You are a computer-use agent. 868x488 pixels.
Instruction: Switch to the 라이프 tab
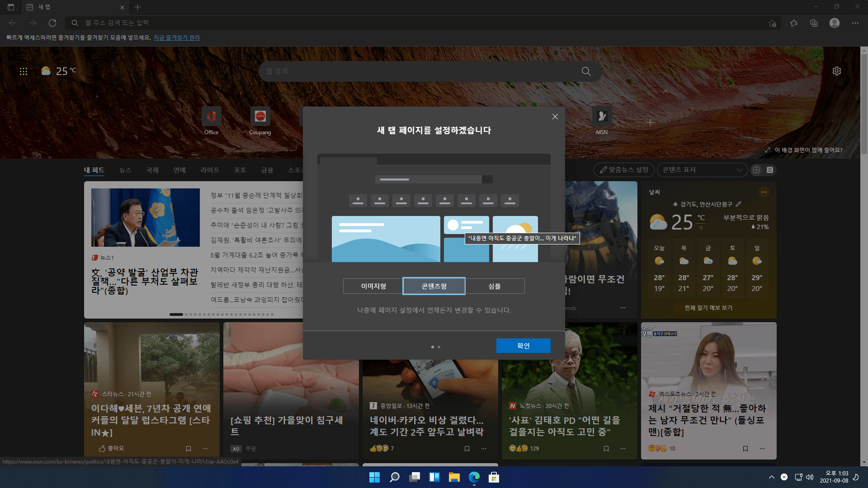coord(210,170)
